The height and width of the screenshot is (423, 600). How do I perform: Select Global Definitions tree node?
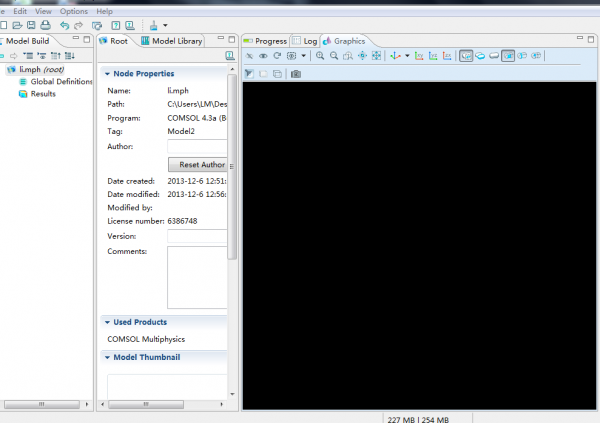click(x=56, y=82)
